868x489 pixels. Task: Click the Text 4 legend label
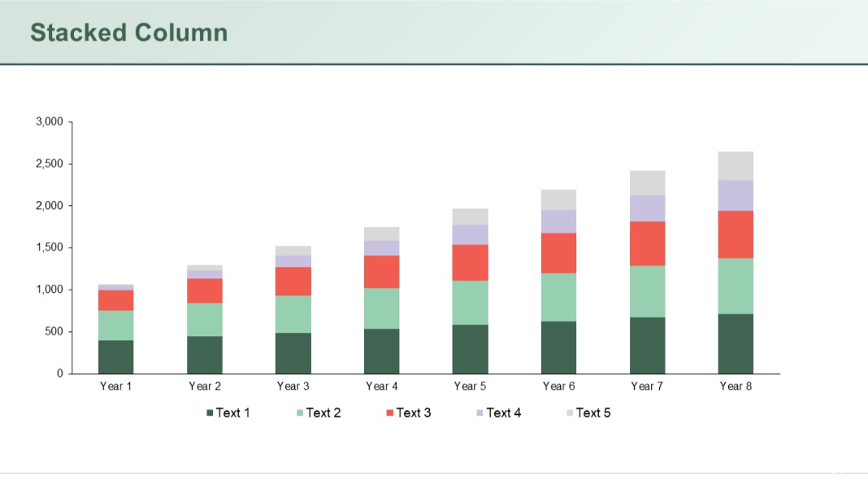point(504,413)
